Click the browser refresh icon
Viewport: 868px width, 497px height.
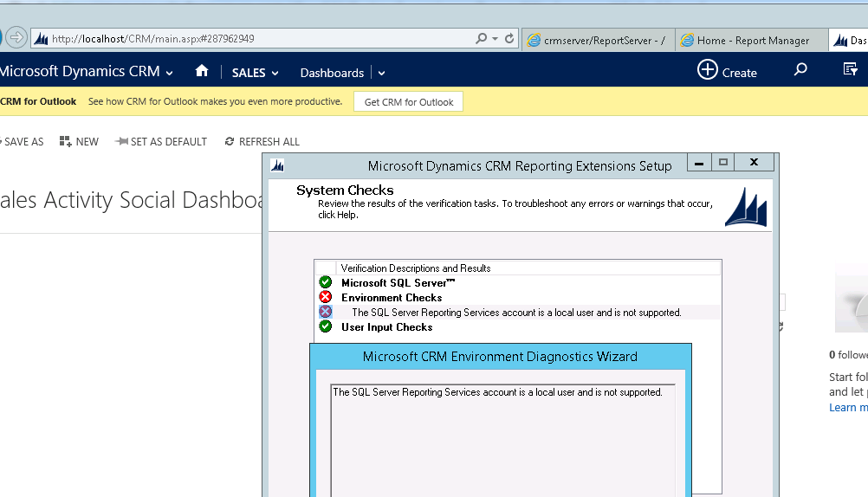pos(509,38)
